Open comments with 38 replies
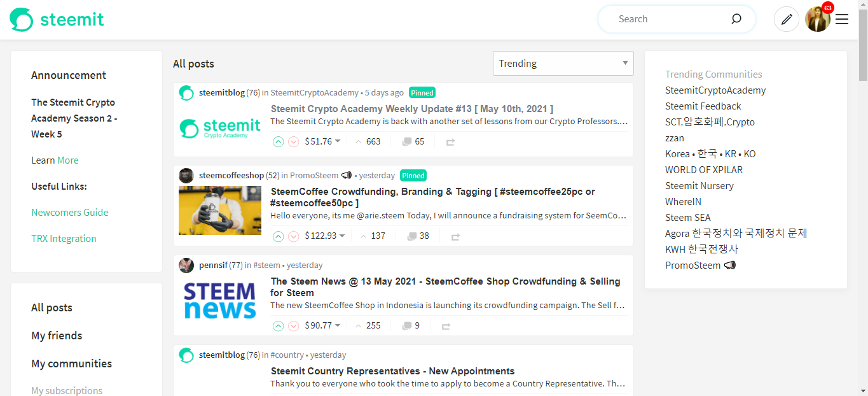This screenshot has height=396, width=868. 418,236
